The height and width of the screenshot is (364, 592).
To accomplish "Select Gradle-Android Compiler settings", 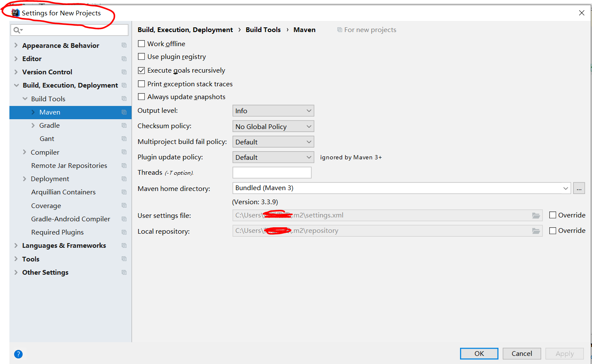I will point(70,219).
